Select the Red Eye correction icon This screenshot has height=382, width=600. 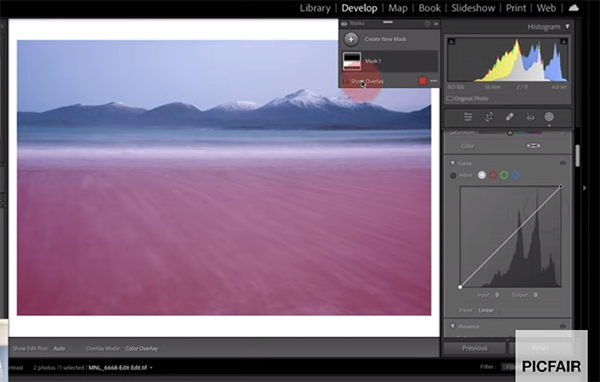coord(530,118)
